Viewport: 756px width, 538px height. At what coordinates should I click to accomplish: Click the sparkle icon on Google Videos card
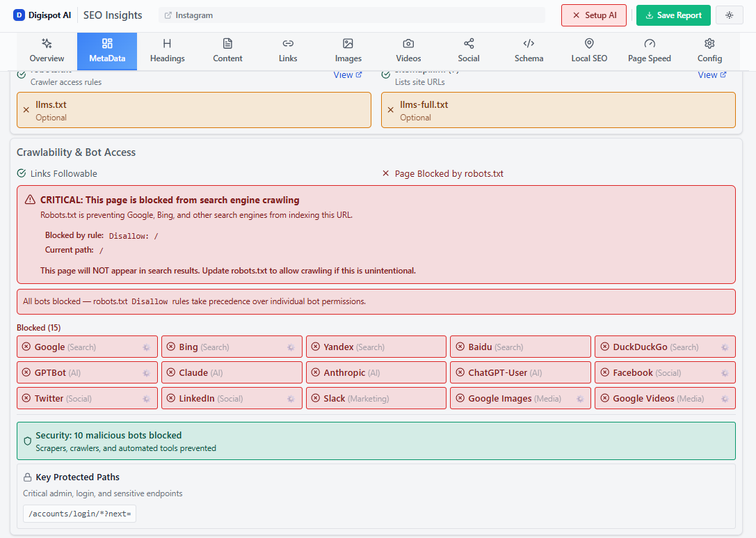[725, 399]
